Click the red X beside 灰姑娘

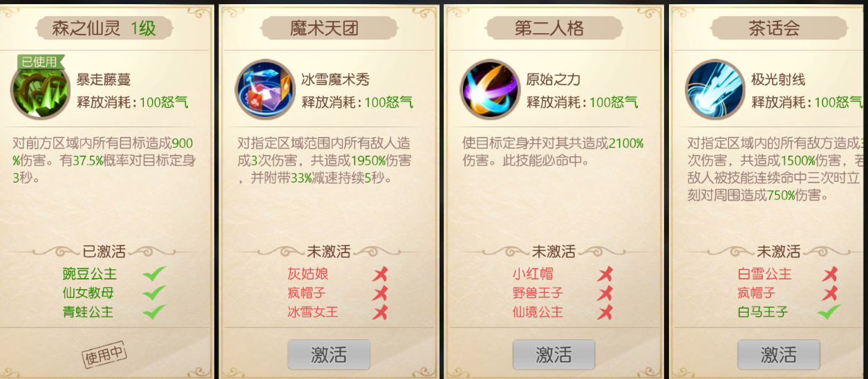tap(380, 274)
